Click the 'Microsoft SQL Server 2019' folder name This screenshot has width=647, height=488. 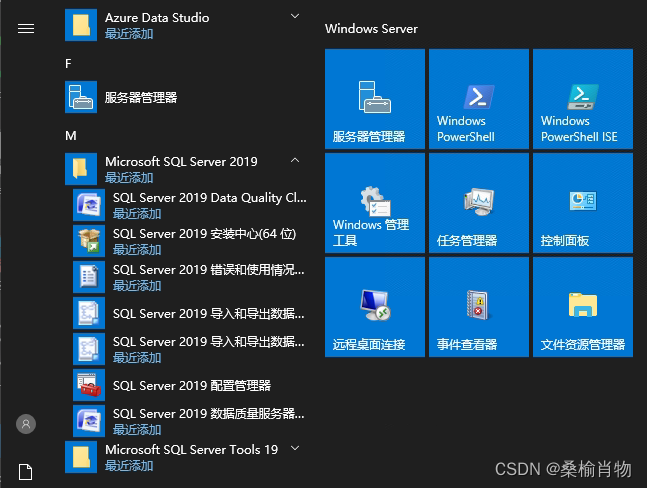pos(181,162)
